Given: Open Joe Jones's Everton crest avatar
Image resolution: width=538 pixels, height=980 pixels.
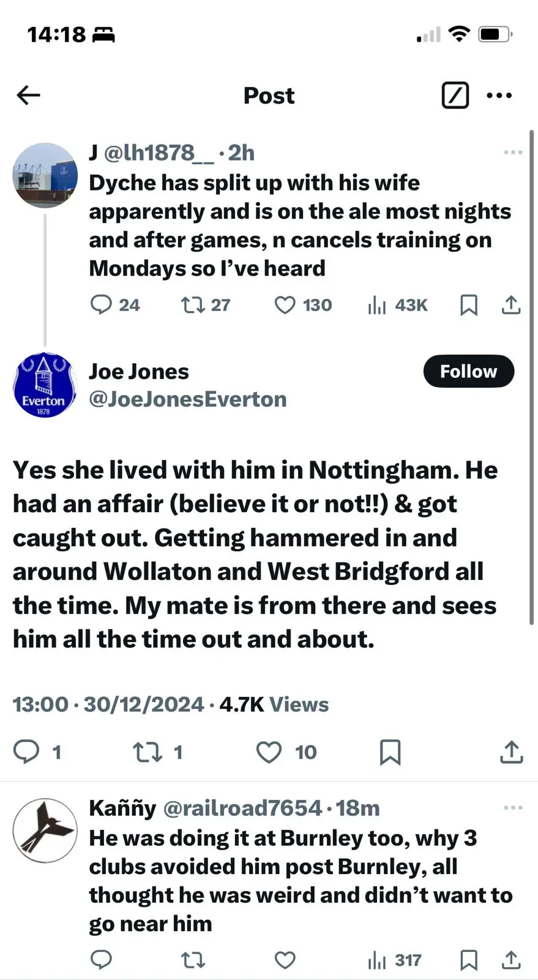Looking at the screenshot, I should click(45, 385).
